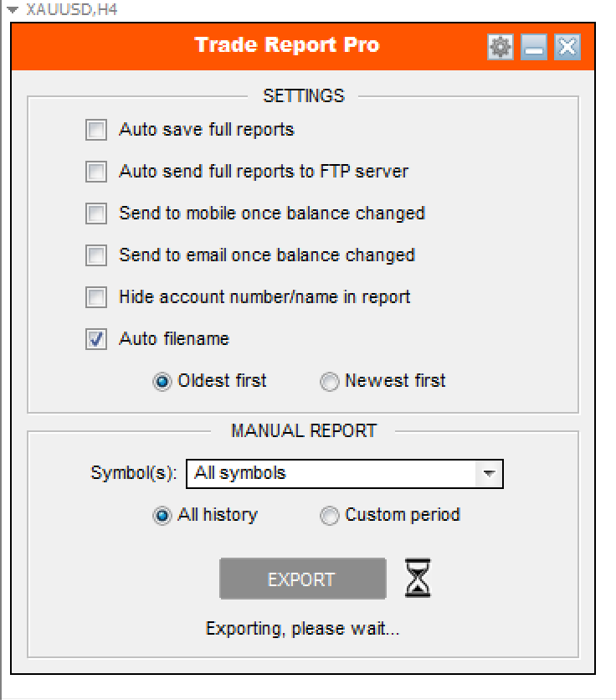Select Newest first sort order
Image resolution: width=616 pixels, height=700 pixels.
tap(330, 382)
